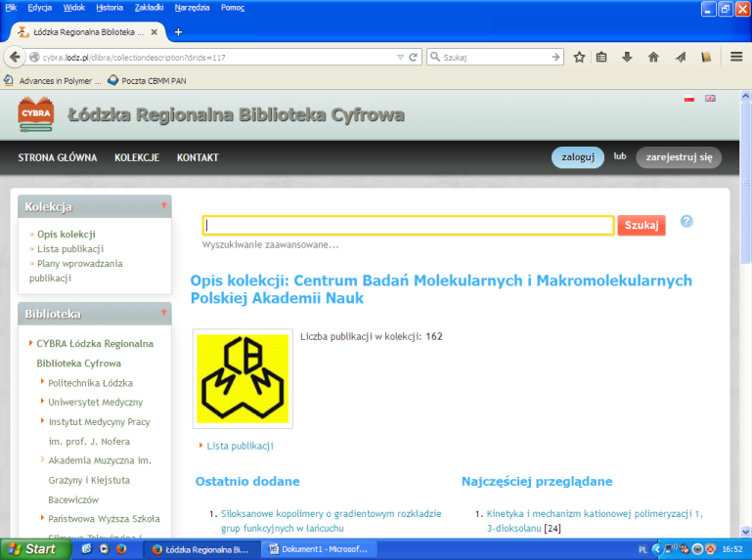The height and width of the screenshot is (560, 752).
Task: Open the Downloads arrow icon
Action: [x=627, y=57]
